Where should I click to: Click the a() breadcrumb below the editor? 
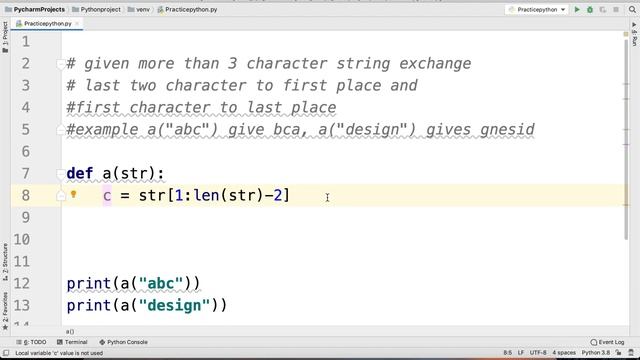pos(70,332)
